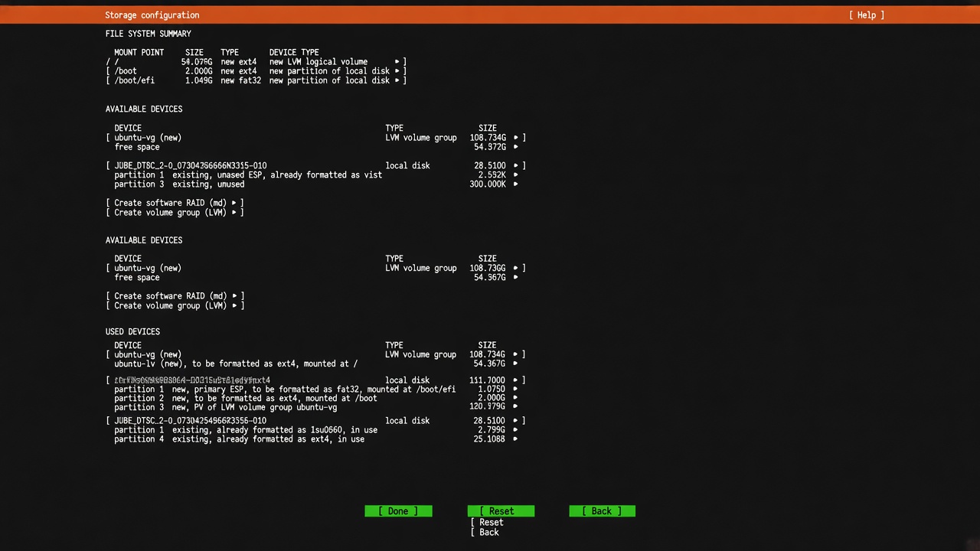Select the free space 54.372G row
The image size is (980, 551).
pos(315,147)
